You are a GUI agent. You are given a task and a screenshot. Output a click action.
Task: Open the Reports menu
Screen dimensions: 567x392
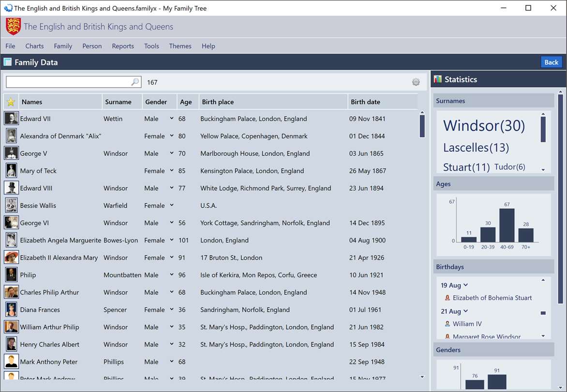(123, 46)
